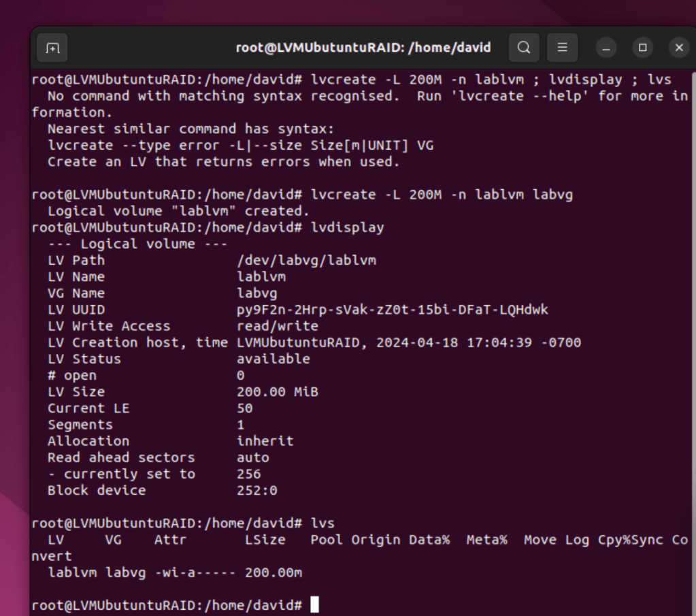Click the 'Logical volume "lablvm" created.' message
This screenshot has width=696, height=616.
pyautogui.click(x=178, y=211)
